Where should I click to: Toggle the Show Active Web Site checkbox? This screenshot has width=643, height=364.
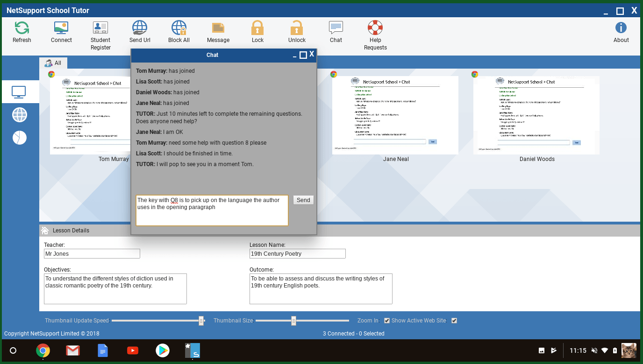(454, 321)
